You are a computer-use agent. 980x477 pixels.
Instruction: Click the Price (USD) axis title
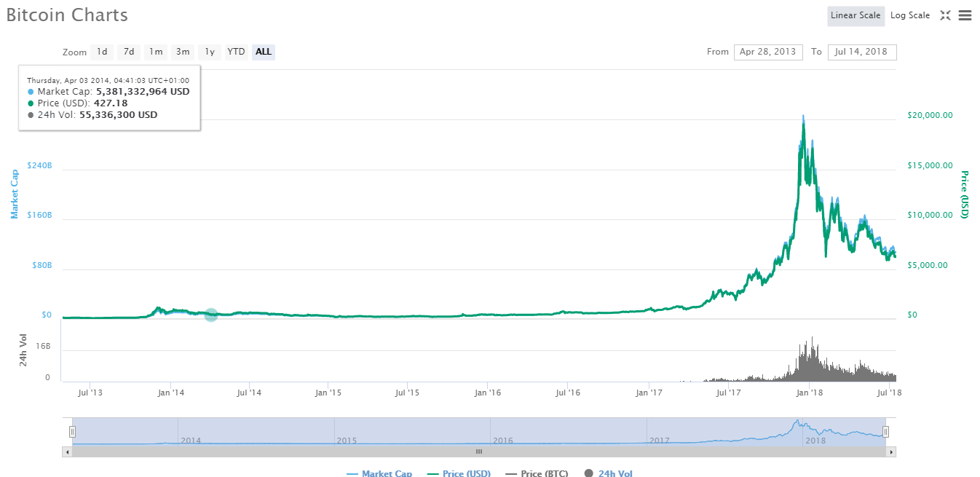coord(964,194)
